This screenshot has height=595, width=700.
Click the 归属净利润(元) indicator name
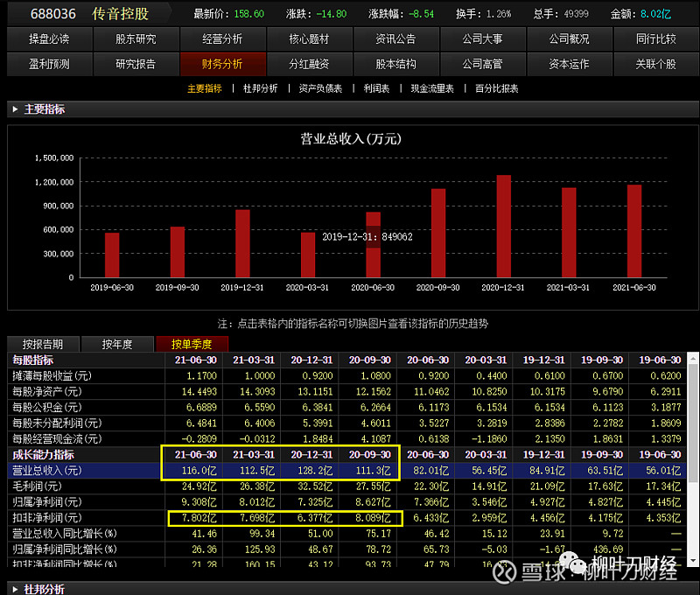coord(47,501)
